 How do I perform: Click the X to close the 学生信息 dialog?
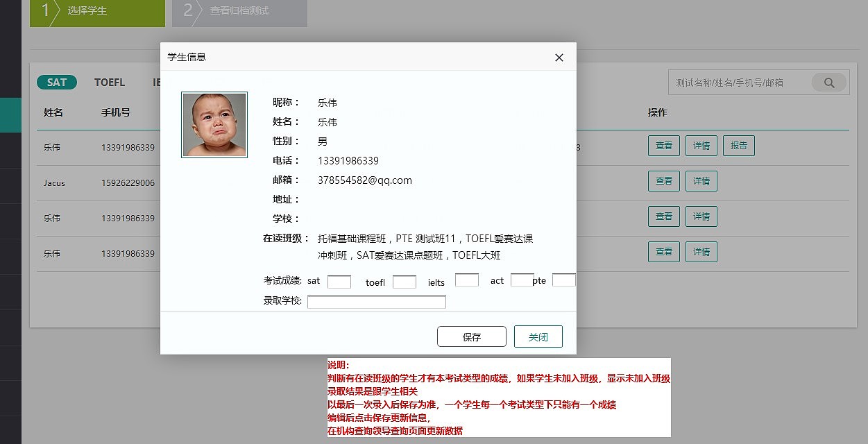coord(559,58)
